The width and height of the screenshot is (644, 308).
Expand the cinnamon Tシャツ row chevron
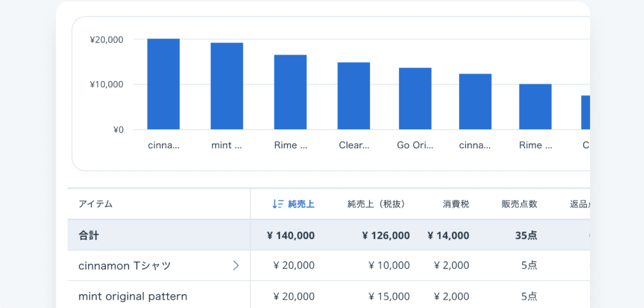[235, 265]
